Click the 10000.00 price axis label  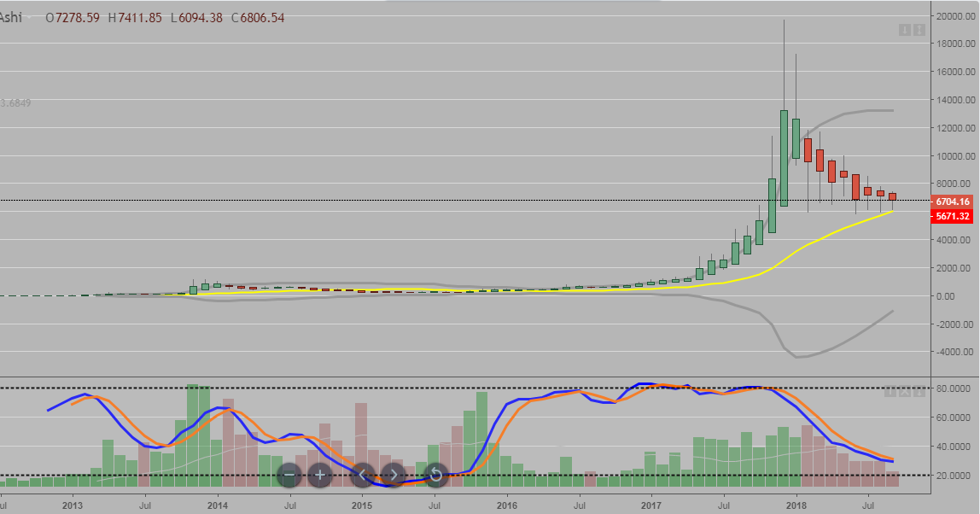955,155
